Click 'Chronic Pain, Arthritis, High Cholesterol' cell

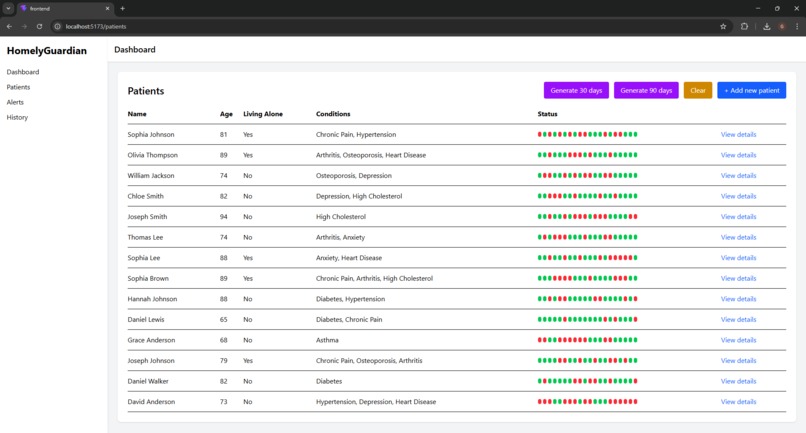374,278
